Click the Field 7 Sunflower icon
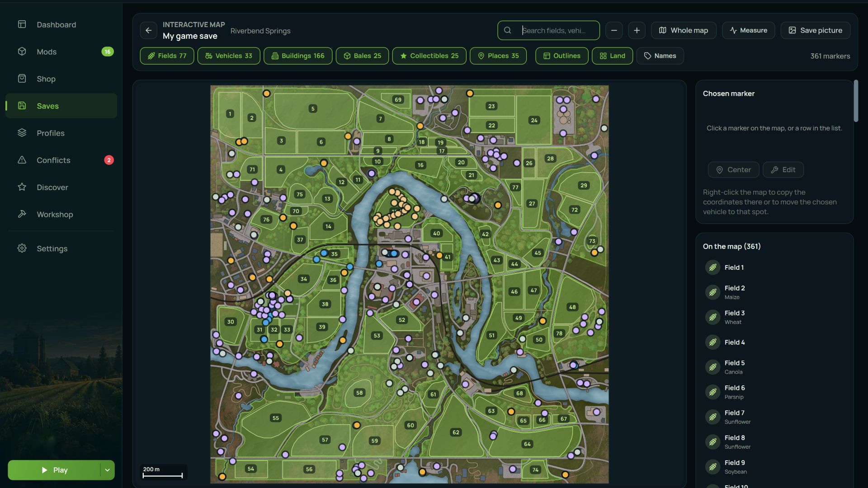This screenshot has width=868, height=488. point(713,417)
